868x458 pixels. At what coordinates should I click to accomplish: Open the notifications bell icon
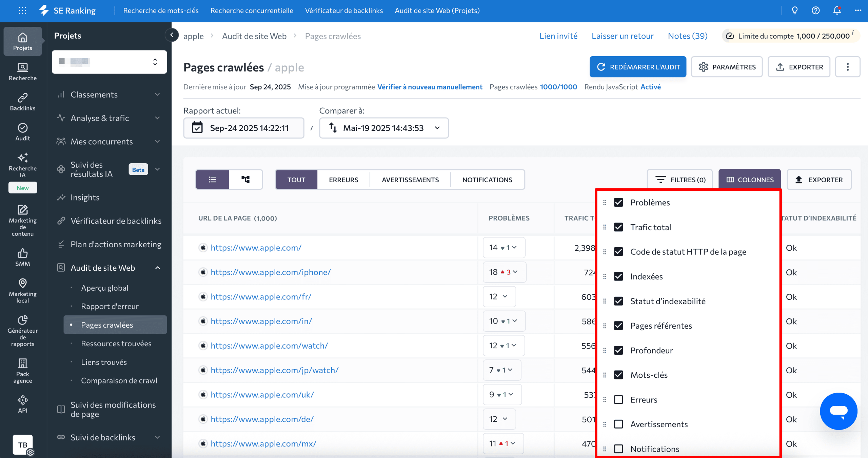(837, 11)
